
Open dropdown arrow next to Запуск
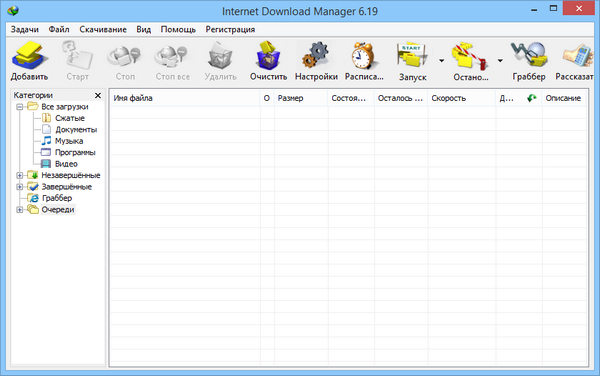pyautogui.click(x=441, y=60)
